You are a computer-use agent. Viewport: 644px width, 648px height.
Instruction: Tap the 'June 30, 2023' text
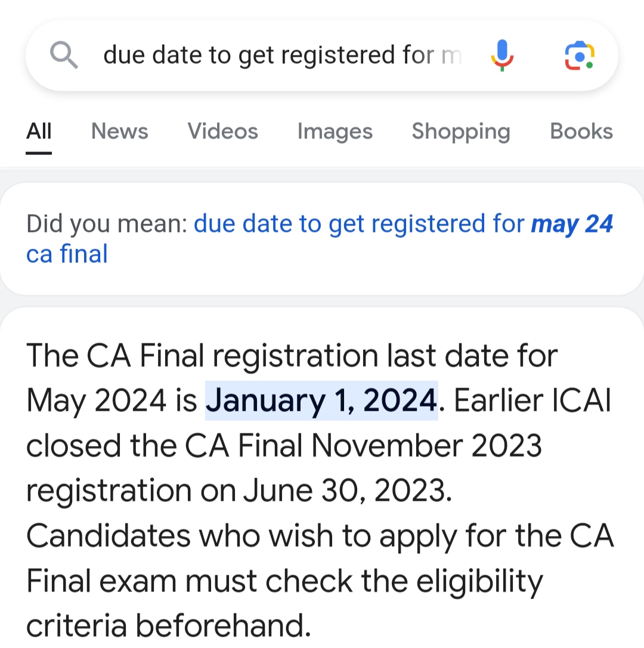point(346,491)
